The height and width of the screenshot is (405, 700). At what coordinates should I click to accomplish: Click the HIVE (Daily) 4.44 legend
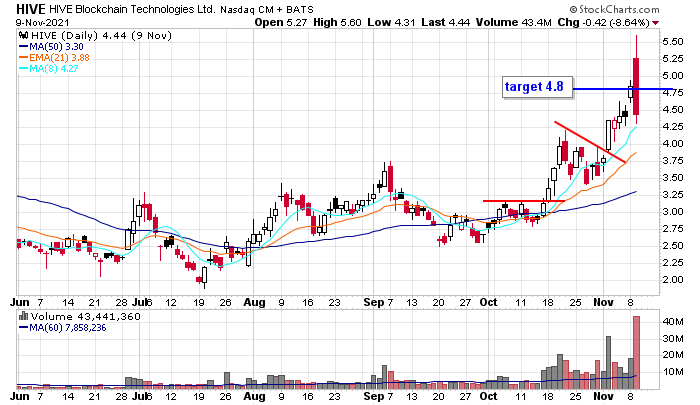101,35
